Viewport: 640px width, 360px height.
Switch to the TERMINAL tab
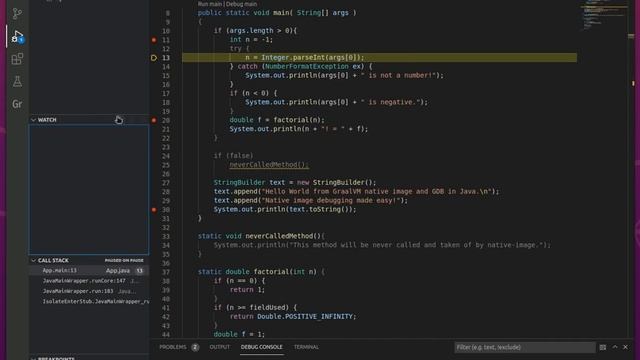306,347
